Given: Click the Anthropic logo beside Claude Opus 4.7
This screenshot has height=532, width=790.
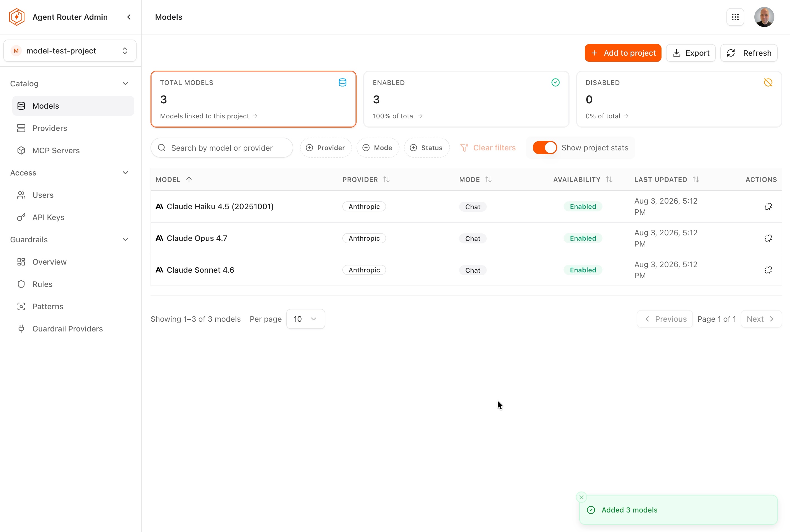Looking at the screenshot, I should click(x=159, y=238).
